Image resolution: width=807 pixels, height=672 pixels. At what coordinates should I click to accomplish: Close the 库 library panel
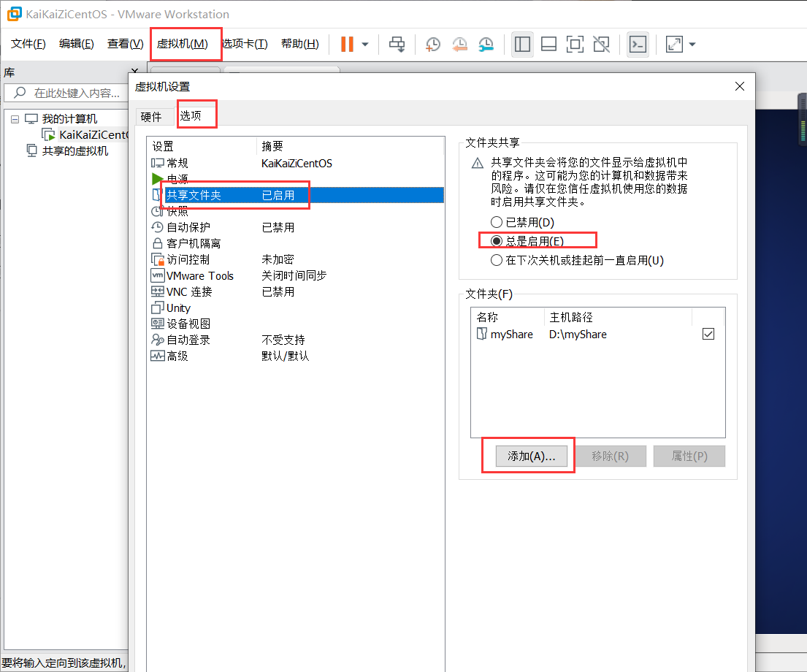pyautogui.click(x=135, y=71)
